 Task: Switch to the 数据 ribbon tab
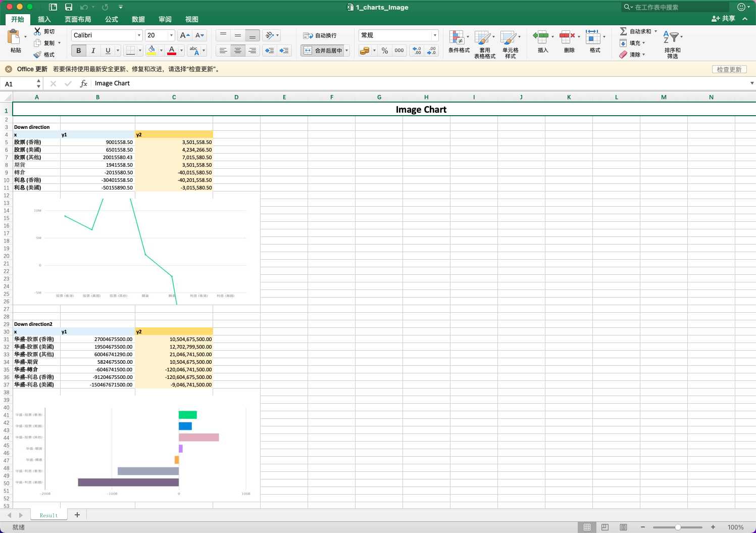coord(138,19)
